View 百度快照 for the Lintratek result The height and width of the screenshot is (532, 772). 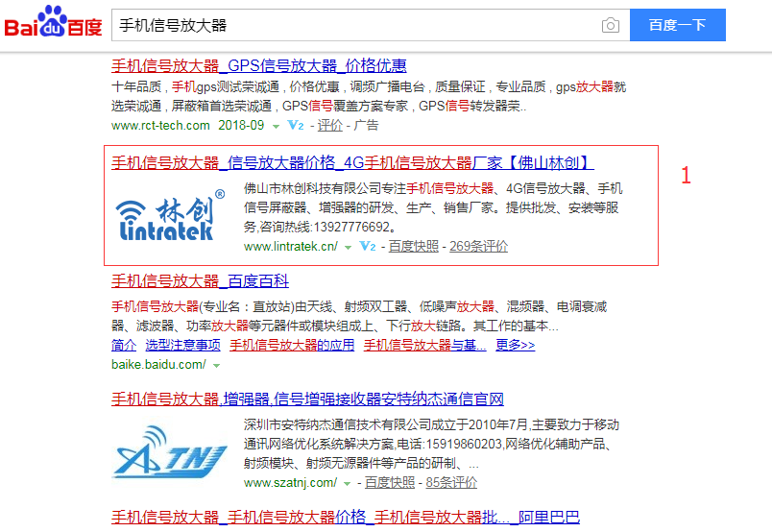(x=414, y=247)
